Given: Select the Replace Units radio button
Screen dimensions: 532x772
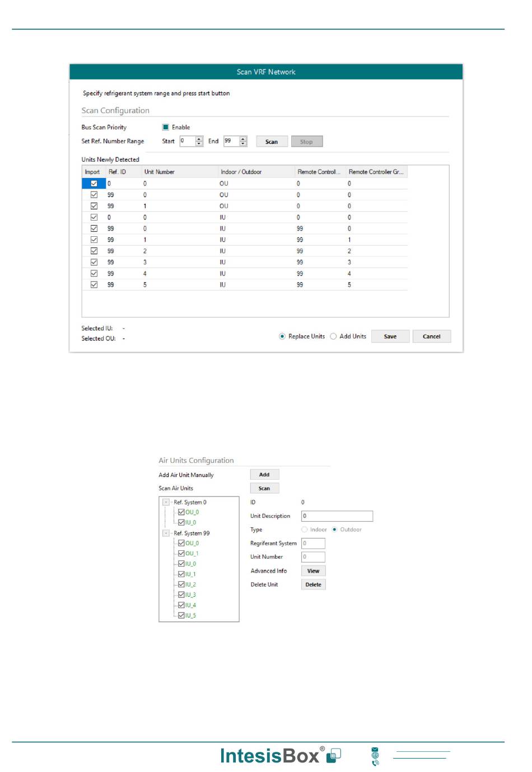Looking at the screenshot, I should click(282, 336).
